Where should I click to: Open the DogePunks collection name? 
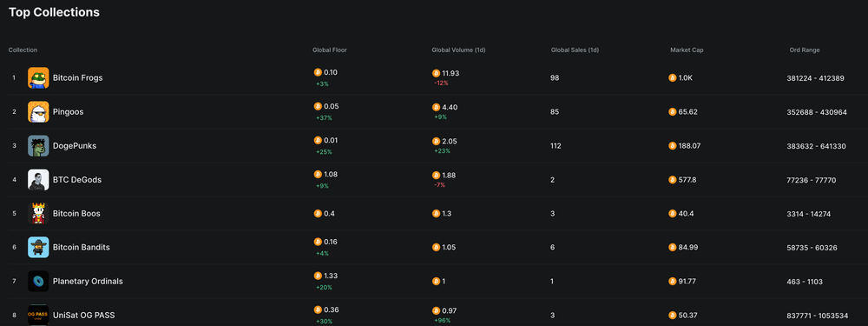click(74, 146)
